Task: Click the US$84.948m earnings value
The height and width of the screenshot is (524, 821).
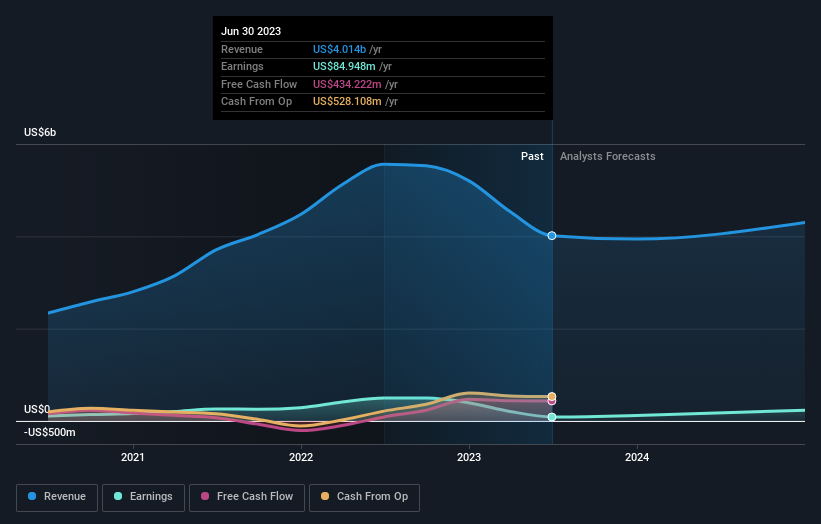Action: click(344, 66)
